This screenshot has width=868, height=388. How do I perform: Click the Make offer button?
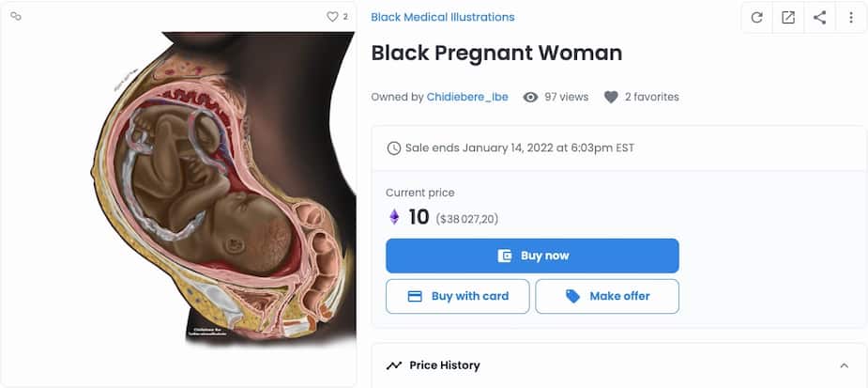[607, 296]
